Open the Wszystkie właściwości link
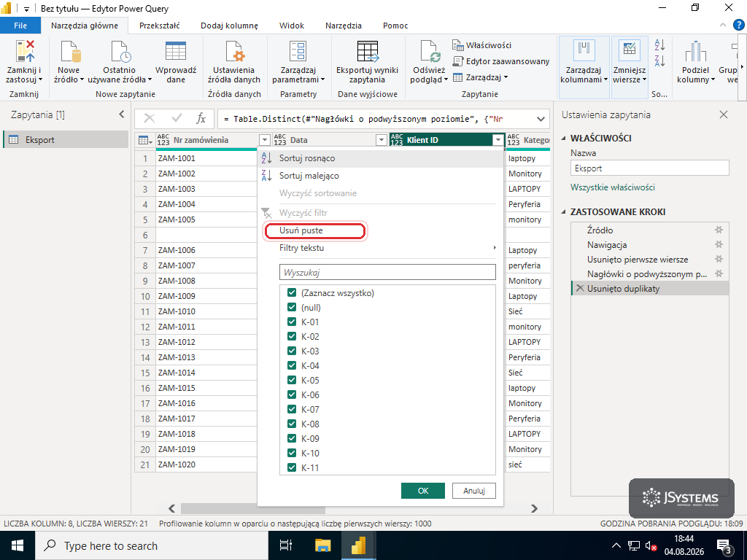Viewport: 747px width, 560px height. 613,187
